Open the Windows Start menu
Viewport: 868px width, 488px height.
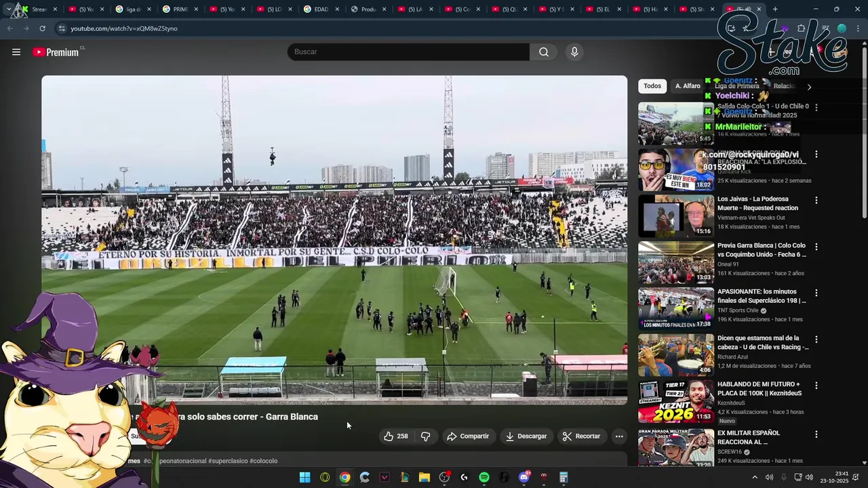coord(305,477)
